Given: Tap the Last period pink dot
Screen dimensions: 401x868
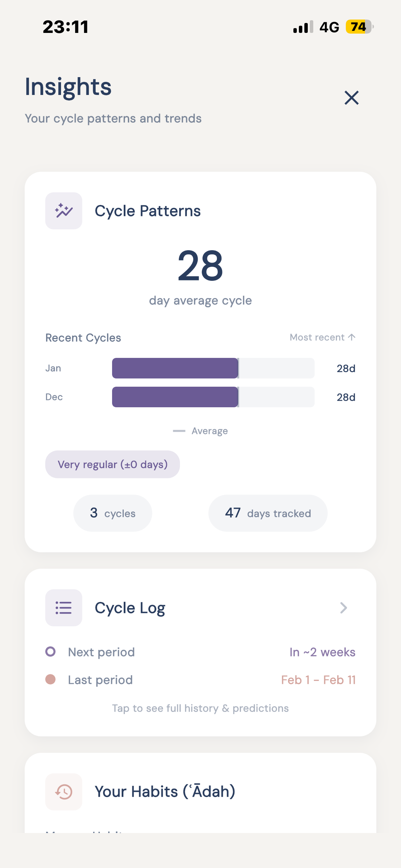Looking at the screenshot, I should [50, 679].
